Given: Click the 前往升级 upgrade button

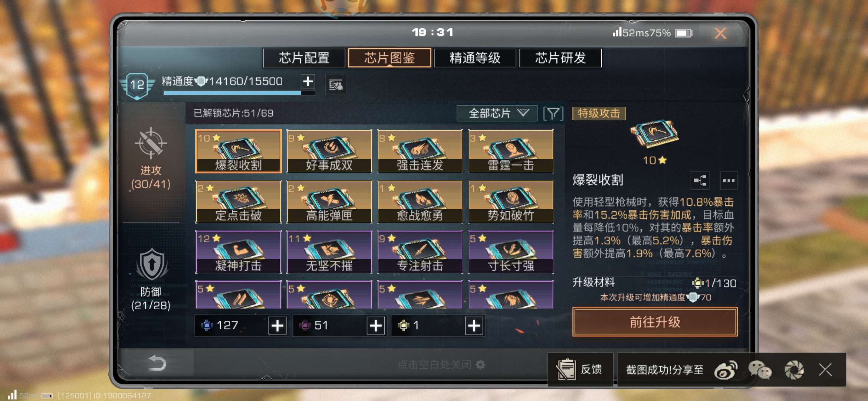Looking at the screenshot, I should point(655,322).
